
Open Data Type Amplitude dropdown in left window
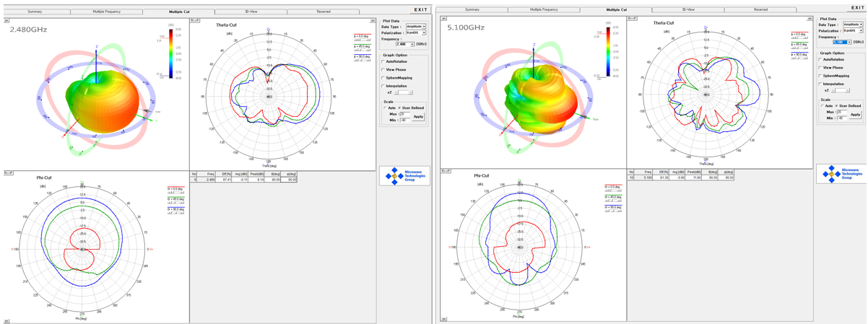click(415, 26)
